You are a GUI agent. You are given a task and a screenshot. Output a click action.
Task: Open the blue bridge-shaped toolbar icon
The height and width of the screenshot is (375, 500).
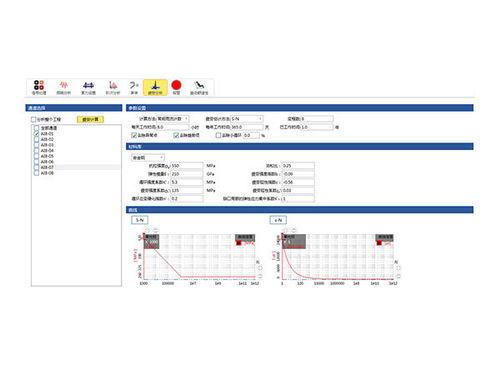coord(88,87)
